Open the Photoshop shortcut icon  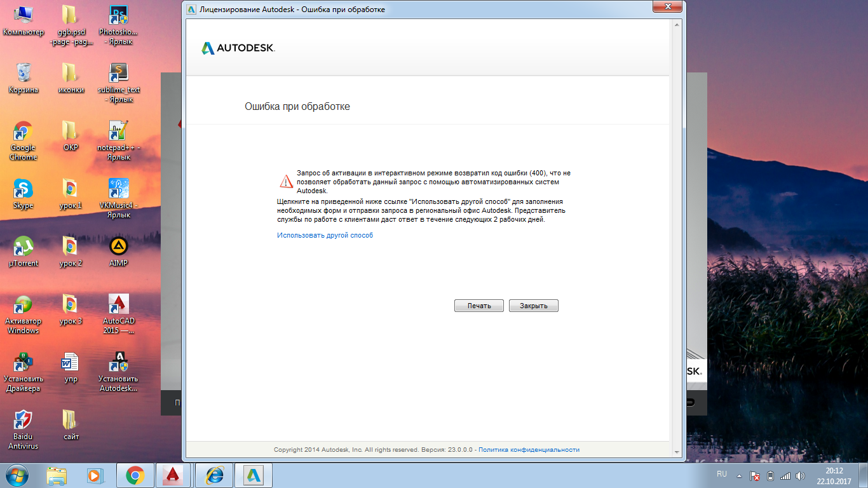pyautogui.click(x=118, y=25)
